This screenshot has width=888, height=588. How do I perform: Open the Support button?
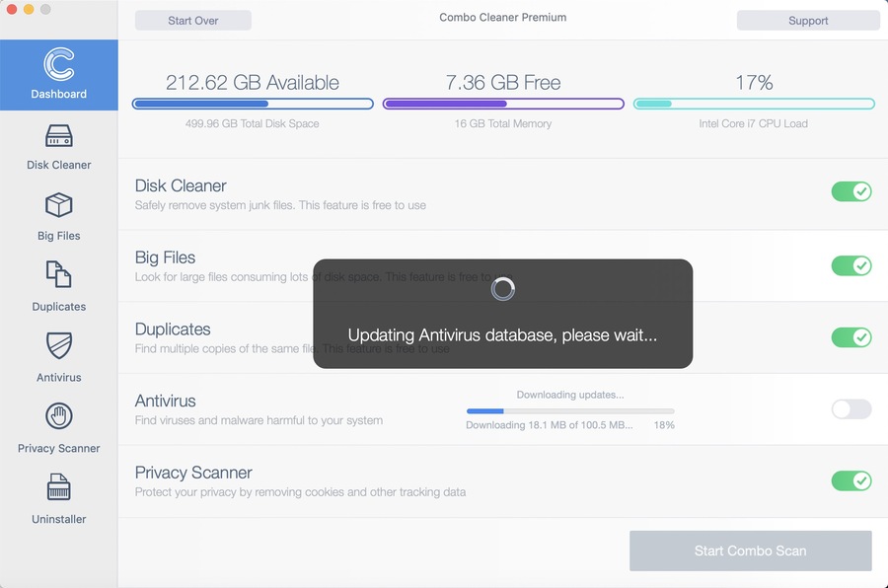tap(808, 21)
